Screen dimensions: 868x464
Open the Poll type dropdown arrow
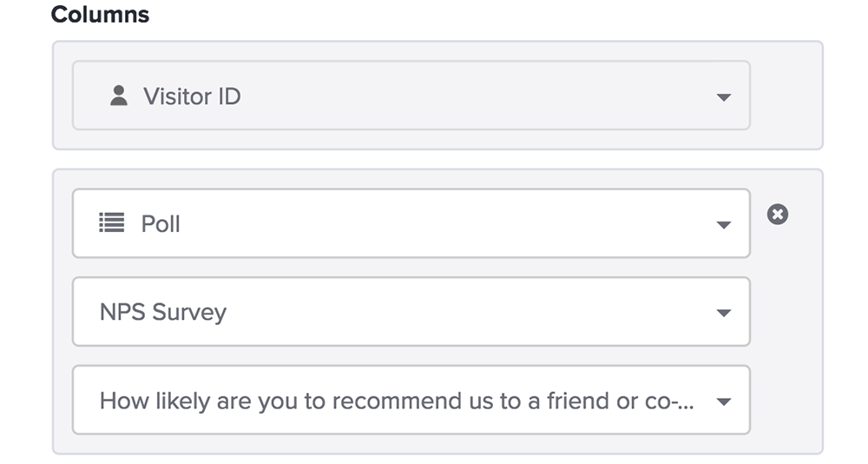tap(724, 225)
